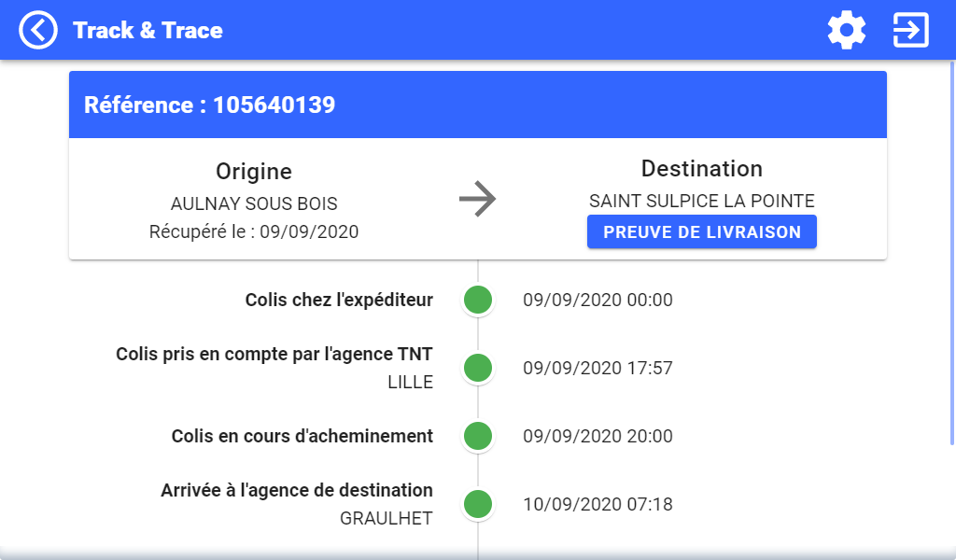This screenshot has height=560, width=956.
Task: Select the Origine heading
Action: point(254,172)
